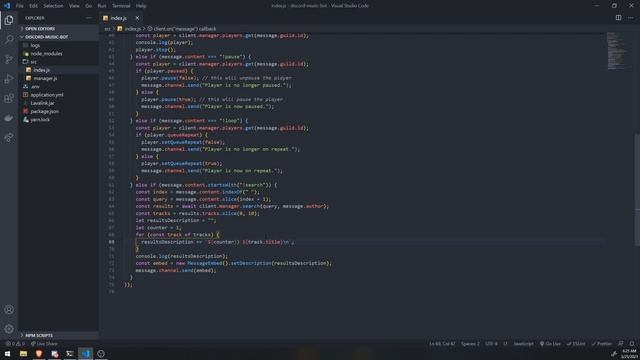The width and height of the screenshot is (640, 360).
Task: Open the Run and Debug view
Action: pyautogui.click(x=9, y=79)
